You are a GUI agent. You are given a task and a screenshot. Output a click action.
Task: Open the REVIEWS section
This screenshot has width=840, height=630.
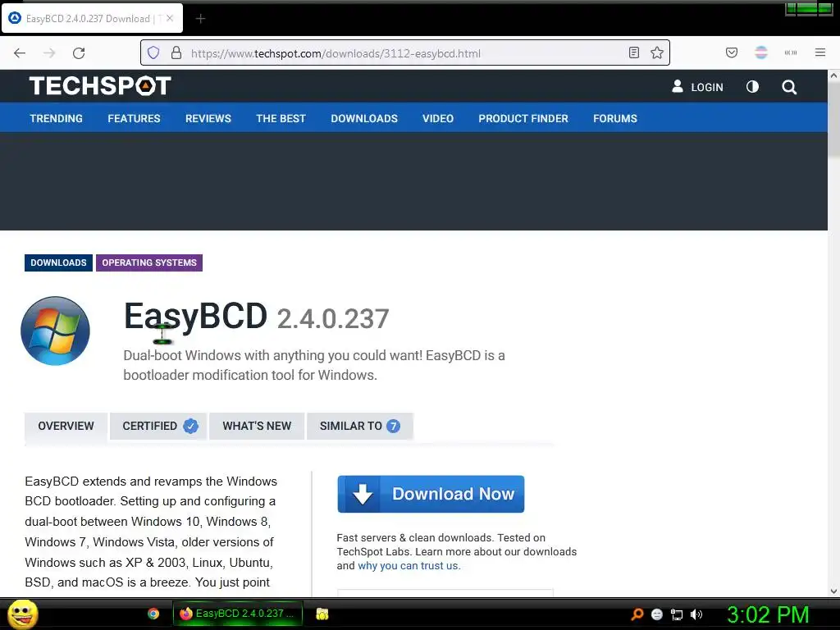coord(208,118)
